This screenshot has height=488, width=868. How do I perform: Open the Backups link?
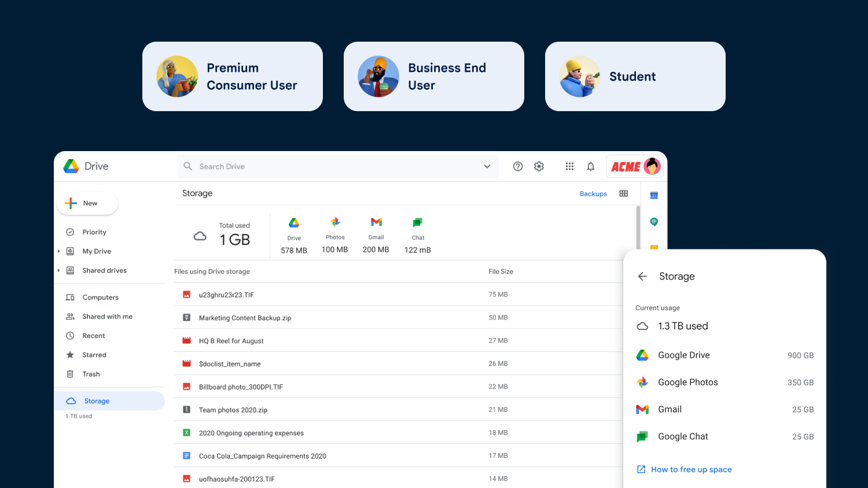click(593, 194)
